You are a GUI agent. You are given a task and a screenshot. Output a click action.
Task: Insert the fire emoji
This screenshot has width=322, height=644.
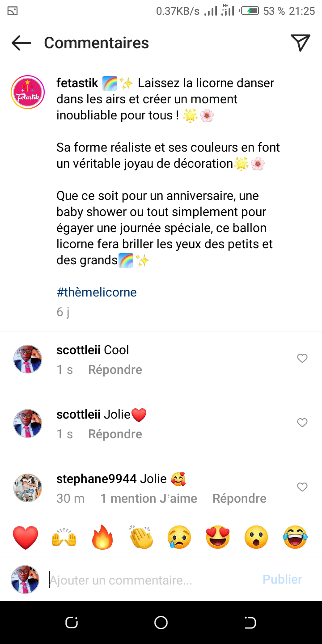[x=102, y=537]
